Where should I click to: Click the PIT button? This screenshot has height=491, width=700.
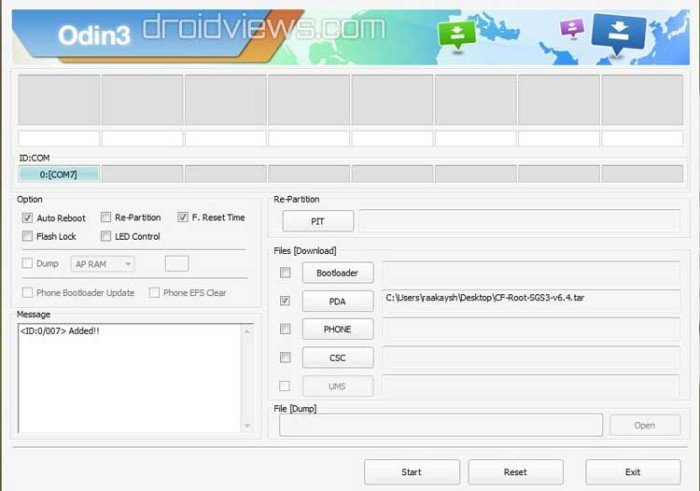[318, 221]
